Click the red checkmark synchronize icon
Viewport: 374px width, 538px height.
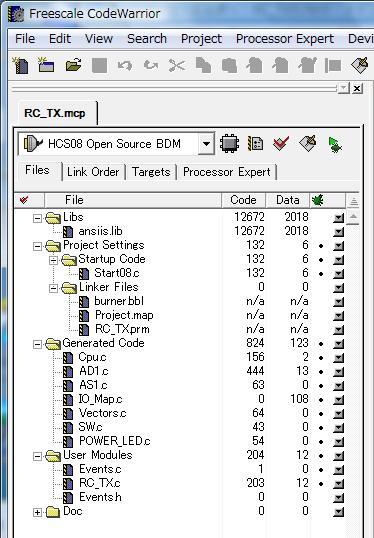[281, 143]
